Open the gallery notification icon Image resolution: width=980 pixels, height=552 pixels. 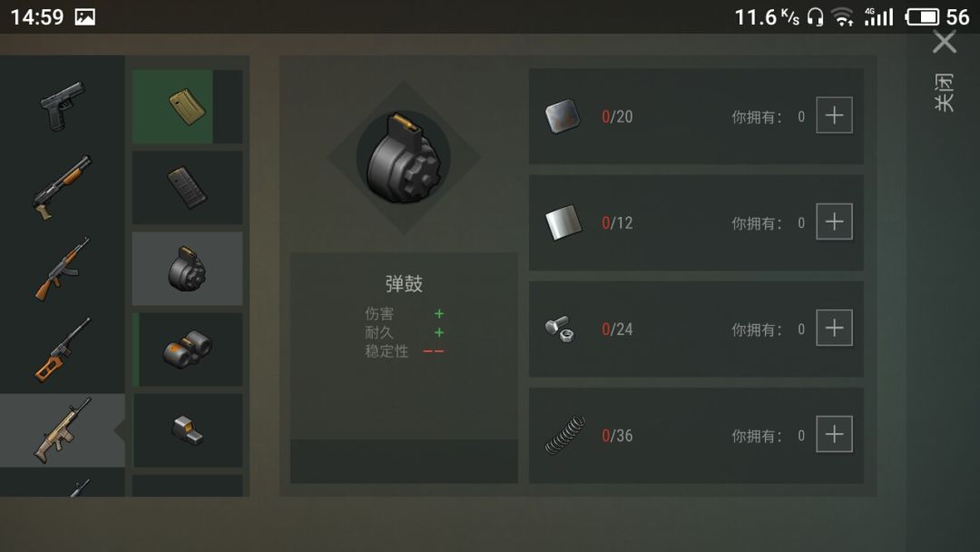tap(85, 17)
